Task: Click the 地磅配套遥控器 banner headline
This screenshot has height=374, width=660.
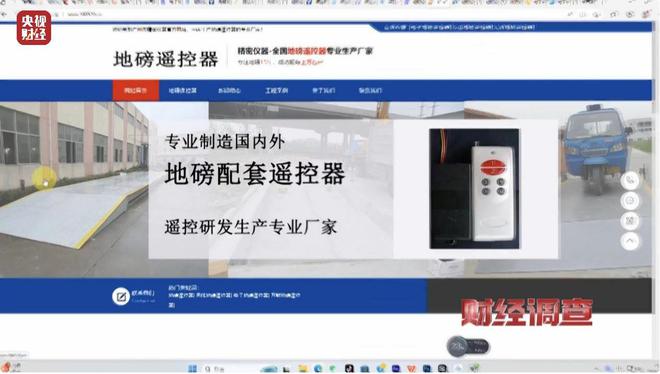Action: pos(255,174)
